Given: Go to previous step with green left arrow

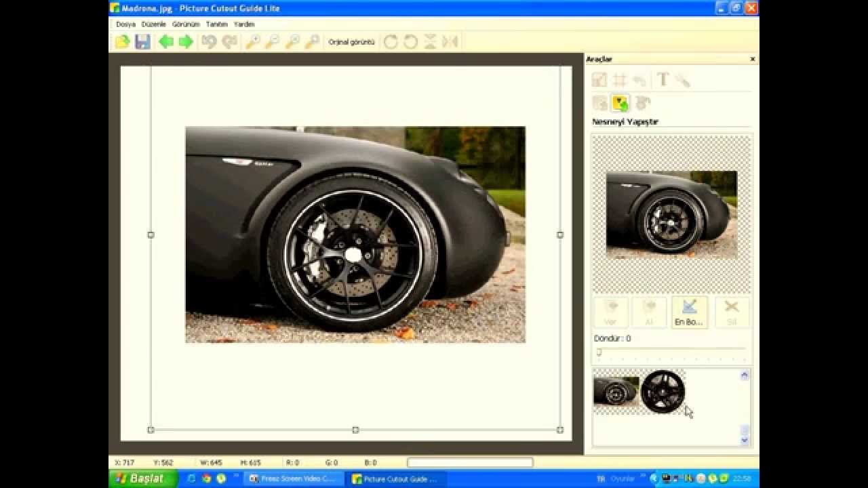Looking at the screenshot, I should click(x=166, y=42).
